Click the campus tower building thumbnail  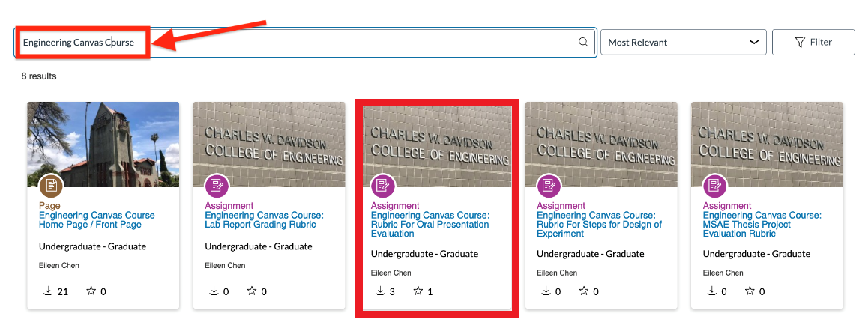pyautogui.click(x=103, y=142)
